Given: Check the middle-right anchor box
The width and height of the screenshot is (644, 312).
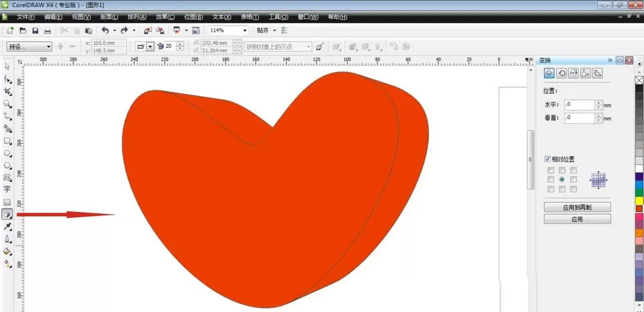Looking at the screenshot, I should coord(573,179).
